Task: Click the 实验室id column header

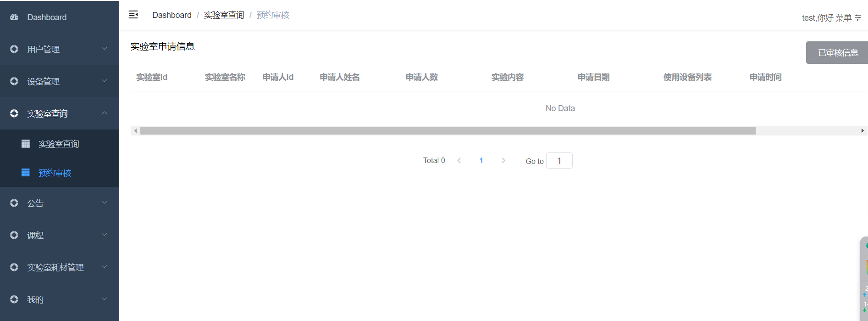Action: coord(152,77)
